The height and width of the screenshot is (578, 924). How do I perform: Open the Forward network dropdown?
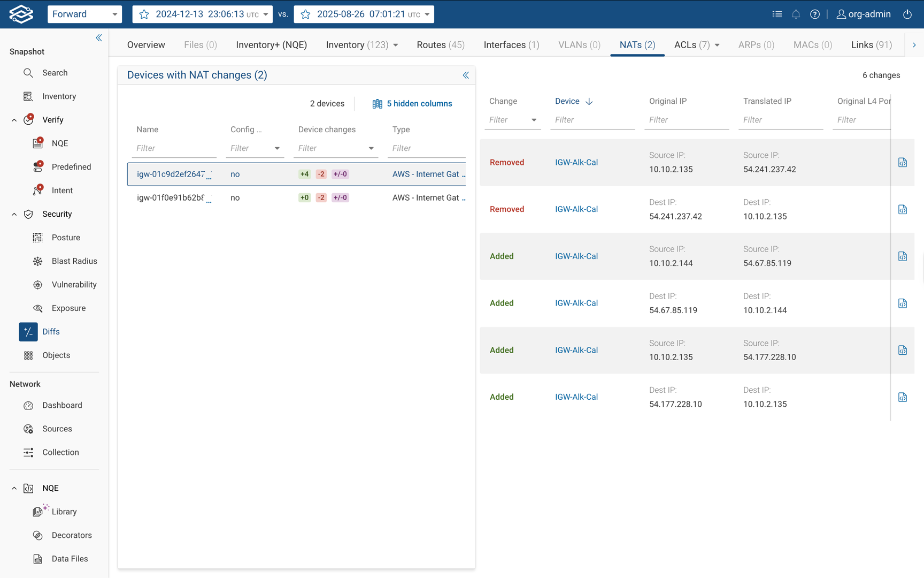pos(84,14)
